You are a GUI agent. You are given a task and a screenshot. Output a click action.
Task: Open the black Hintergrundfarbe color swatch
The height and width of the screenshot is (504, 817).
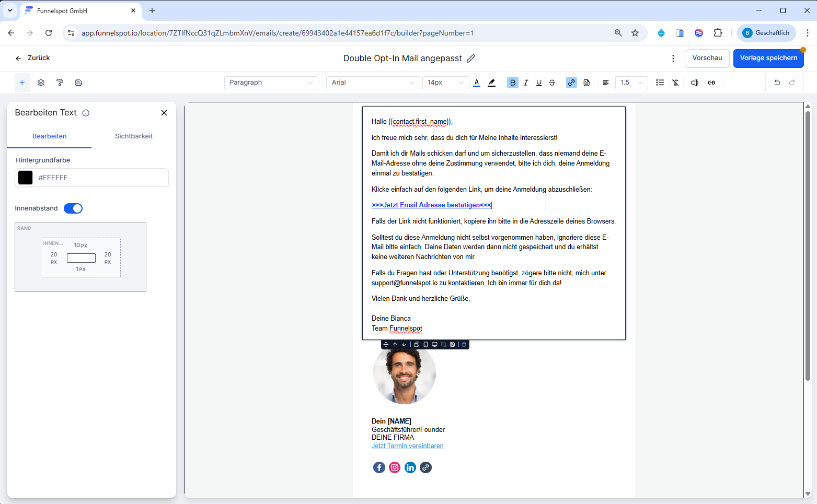pos(25,178)
